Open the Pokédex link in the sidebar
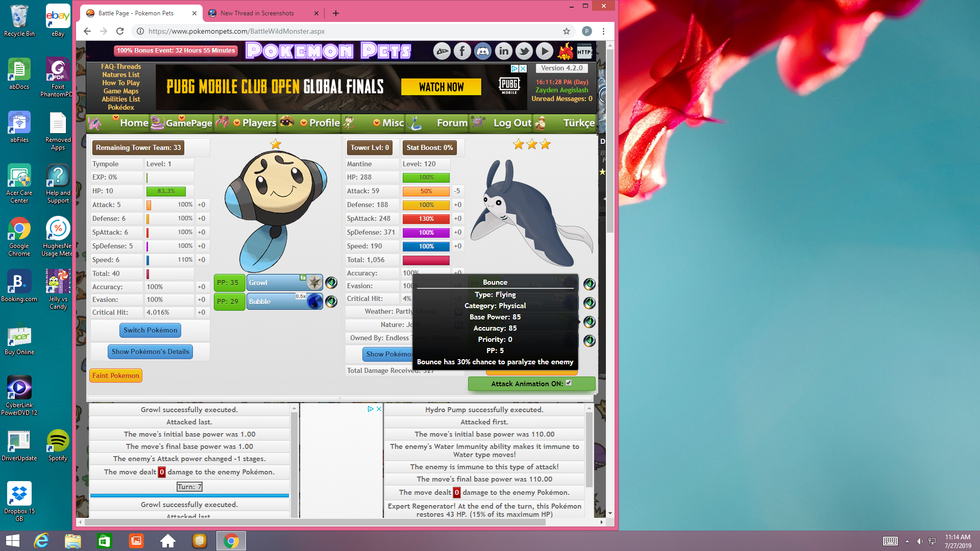Image resolution: width=980 pixels, height=551 pixels. (121, 107)
